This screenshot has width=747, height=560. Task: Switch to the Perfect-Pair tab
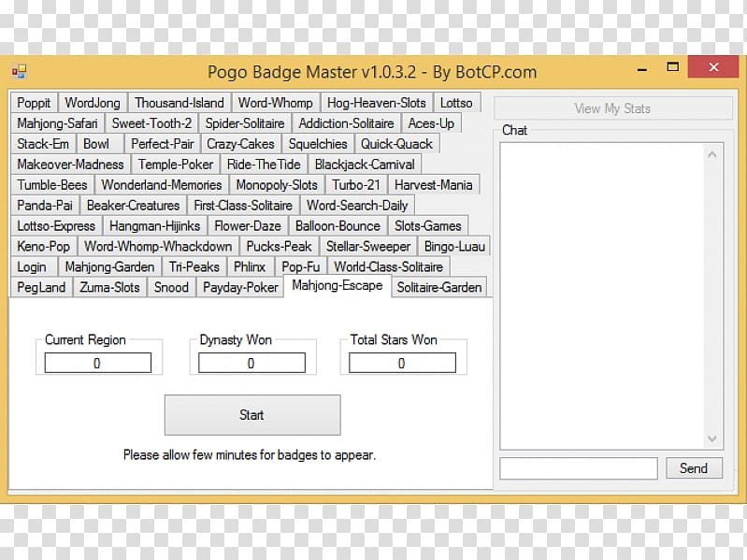pos(163,144)
